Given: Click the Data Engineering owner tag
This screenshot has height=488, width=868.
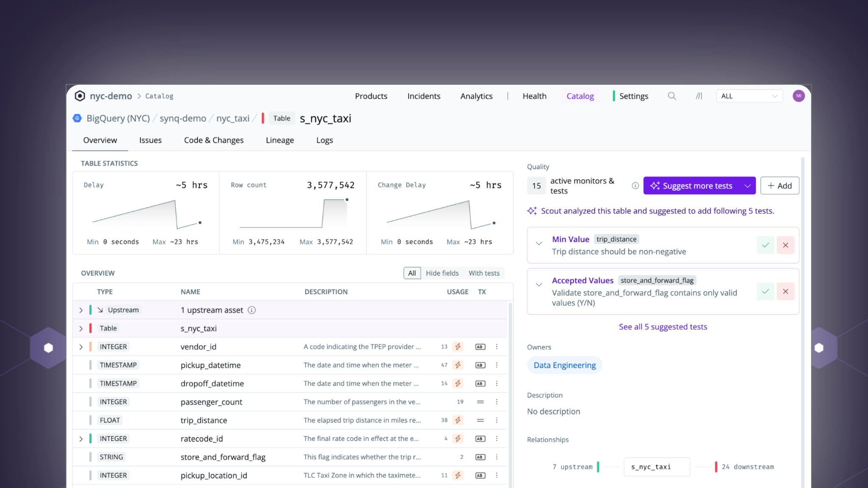Looking at the screenshot, I should tap(564, 365).
